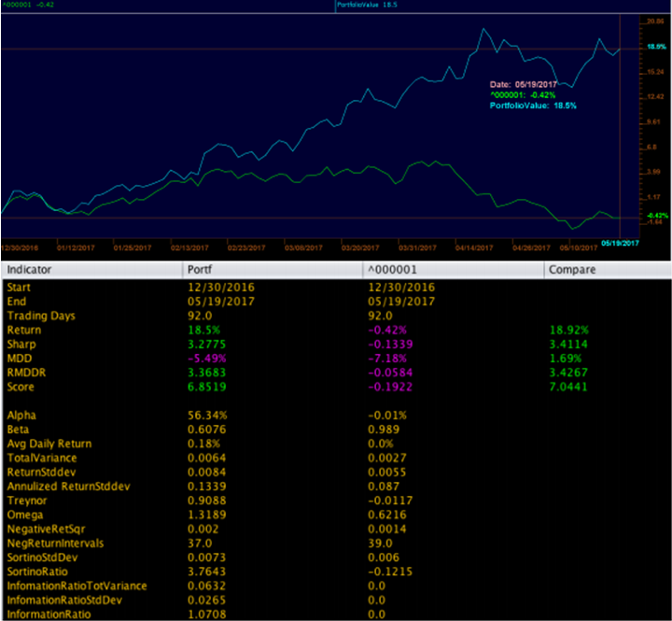
Task: Select the InformationRatio row label
Action: point(49,614)
